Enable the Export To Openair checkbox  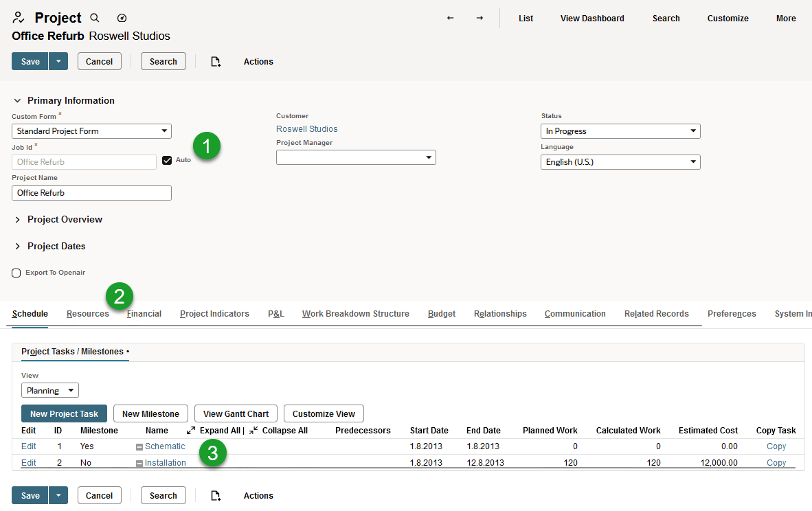coord(16,273)
